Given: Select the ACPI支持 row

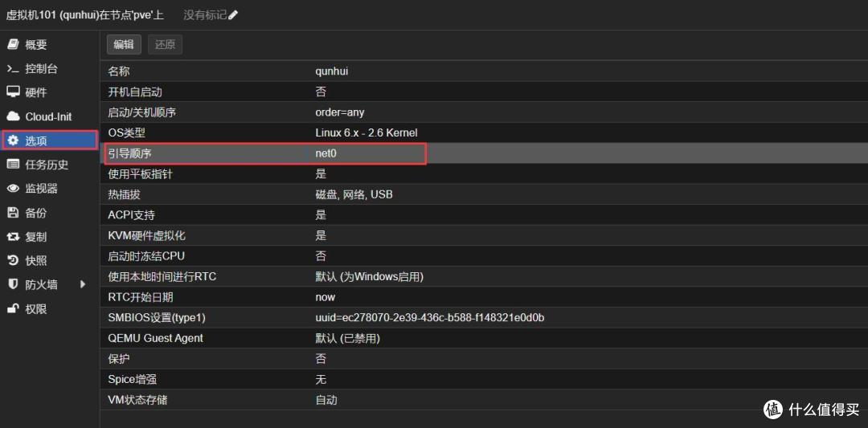Looking at the screenshot, I should point(484,215).
